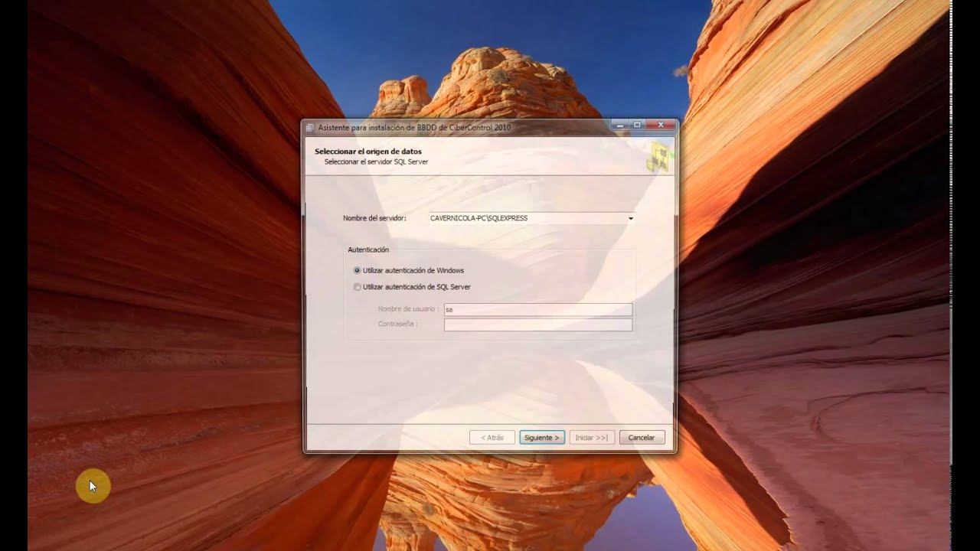Click the 'Autenticación' group label
This screenshot has width=980, height=551.
point(368,250)
